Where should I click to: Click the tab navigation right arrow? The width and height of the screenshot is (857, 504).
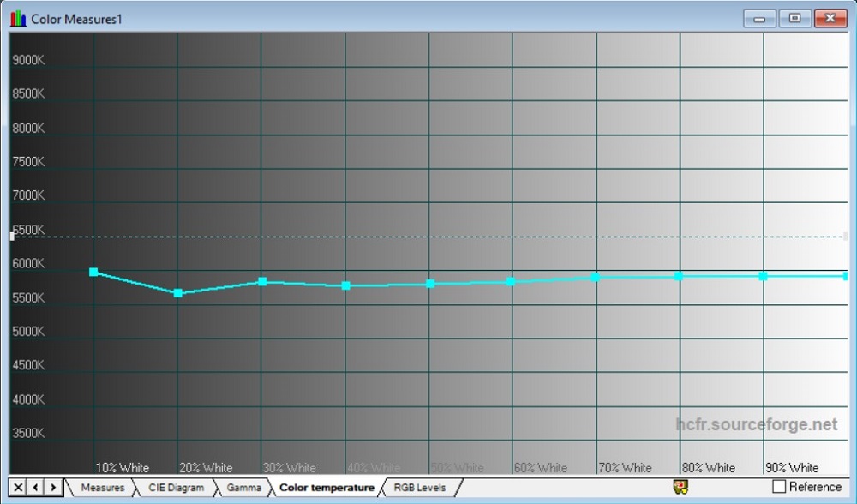point(53,487)
